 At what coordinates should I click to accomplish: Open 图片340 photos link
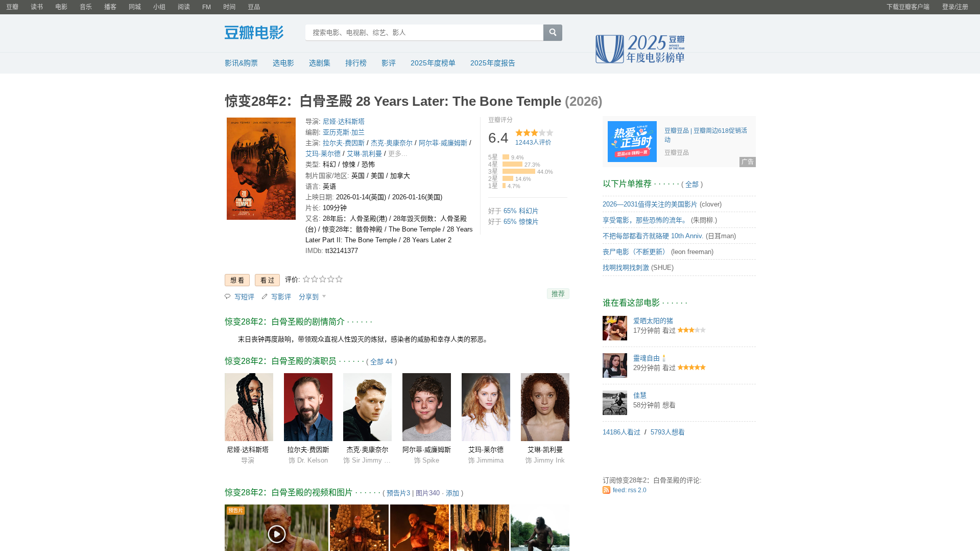click(427, 493)
